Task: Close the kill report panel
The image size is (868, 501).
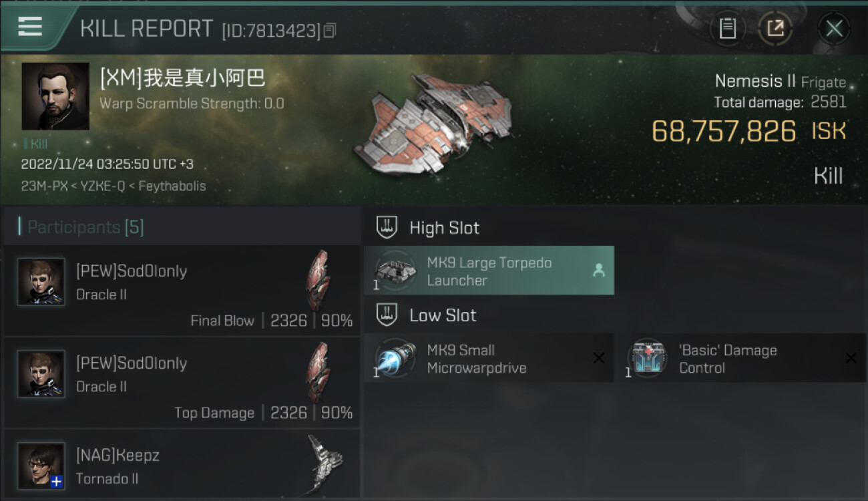Action: click(x=834, y=29)
